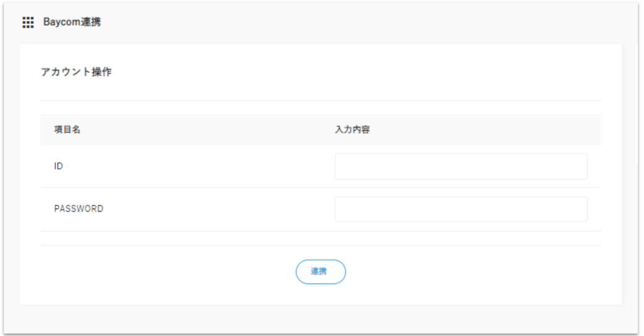Click the blank area right of the 連携 button
This screenshot has width=644, height=336.
coord(464,272)
